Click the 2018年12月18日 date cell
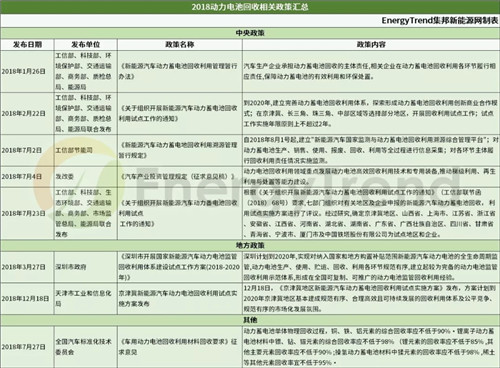Screen dimensions: 500x368 point(27,299)
